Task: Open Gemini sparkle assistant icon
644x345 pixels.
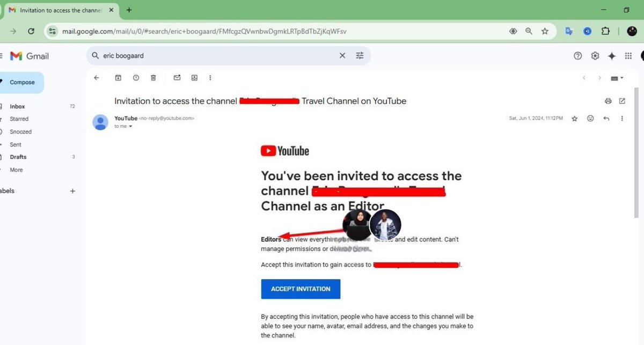Action: [611, 56]
